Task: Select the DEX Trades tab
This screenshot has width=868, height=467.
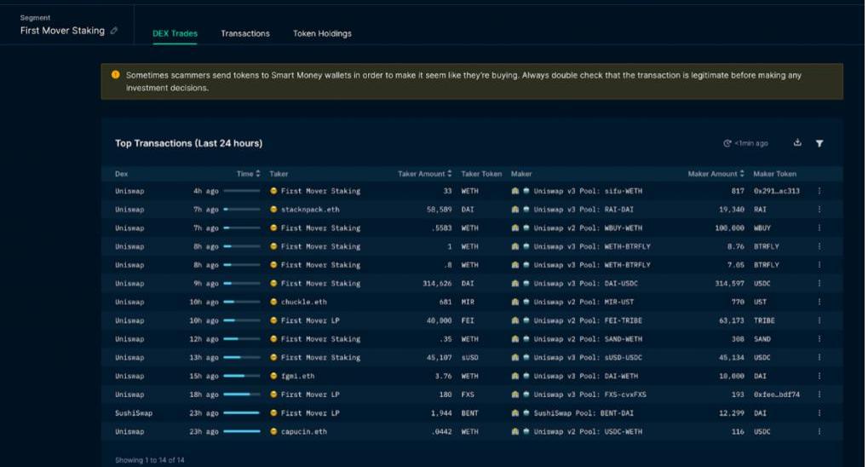Action: 175,33
